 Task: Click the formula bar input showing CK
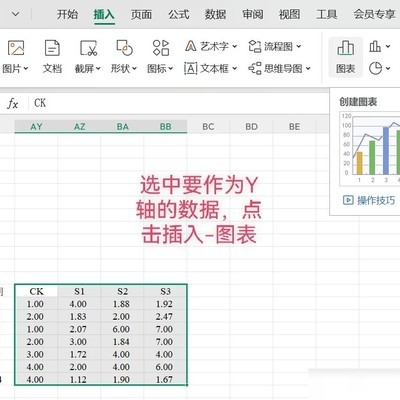pos(180,103)
